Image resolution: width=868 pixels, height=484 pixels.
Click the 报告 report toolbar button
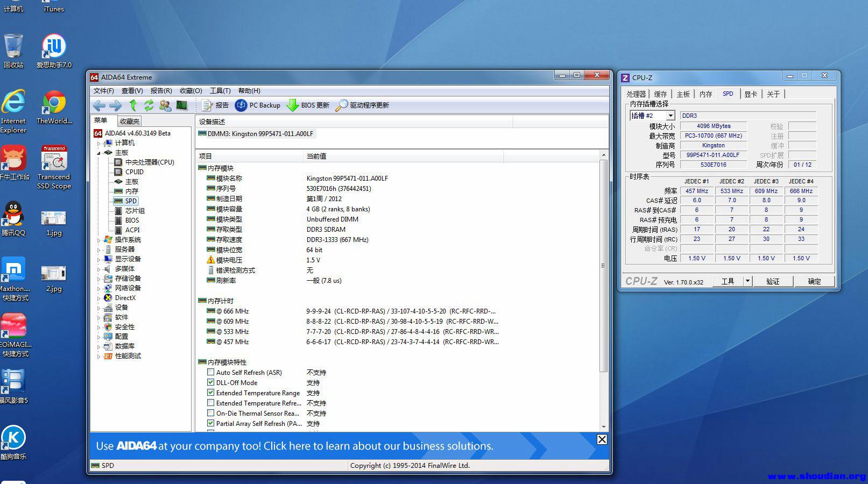pos(215,105)
